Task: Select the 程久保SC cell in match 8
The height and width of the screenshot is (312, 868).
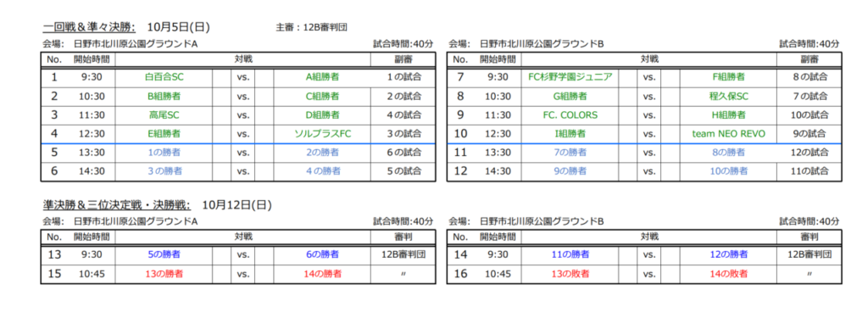Action: pos(728,97)
